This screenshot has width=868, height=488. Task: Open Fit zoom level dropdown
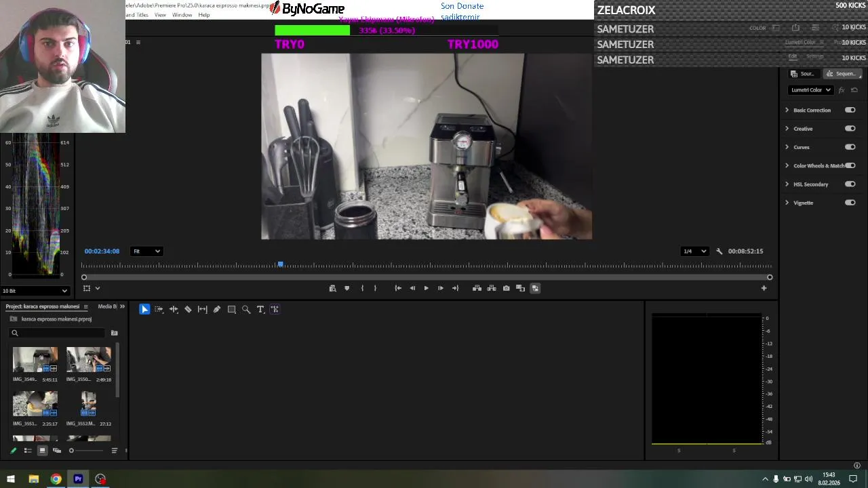(x=146, y=251)
